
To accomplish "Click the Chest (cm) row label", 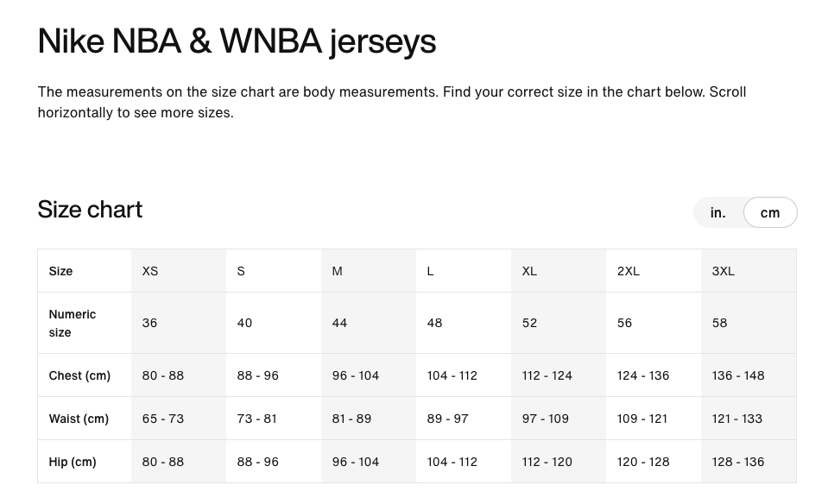I will click(x=79, y=375).
